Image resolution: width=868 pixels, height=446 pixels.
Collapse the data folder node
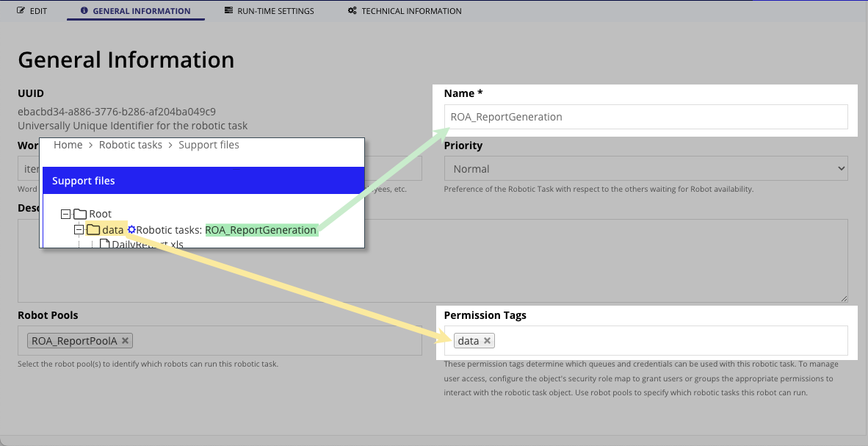click(x=79, y=230)
